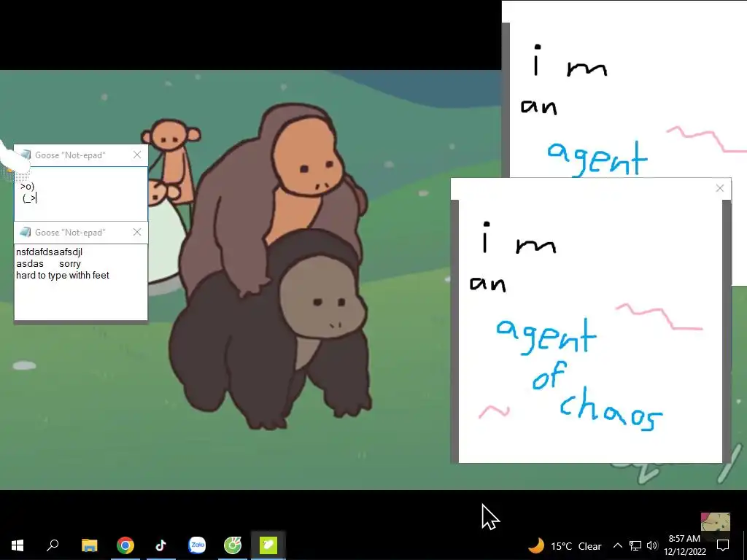The width and height of the screenshot is (747, 560).
Task: Close the lower Goose "Not-epad" window
Action: (137, 232)
